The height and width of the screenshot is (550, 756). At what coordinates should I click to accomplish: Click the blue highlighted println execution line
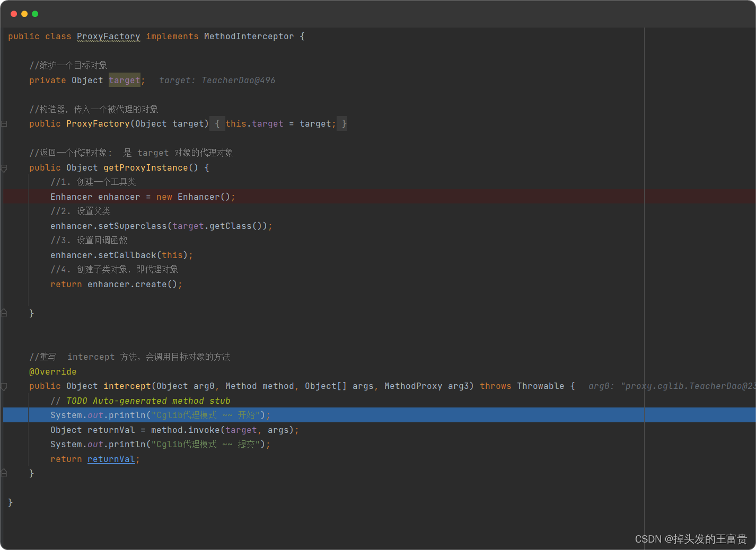click(160, 415)
